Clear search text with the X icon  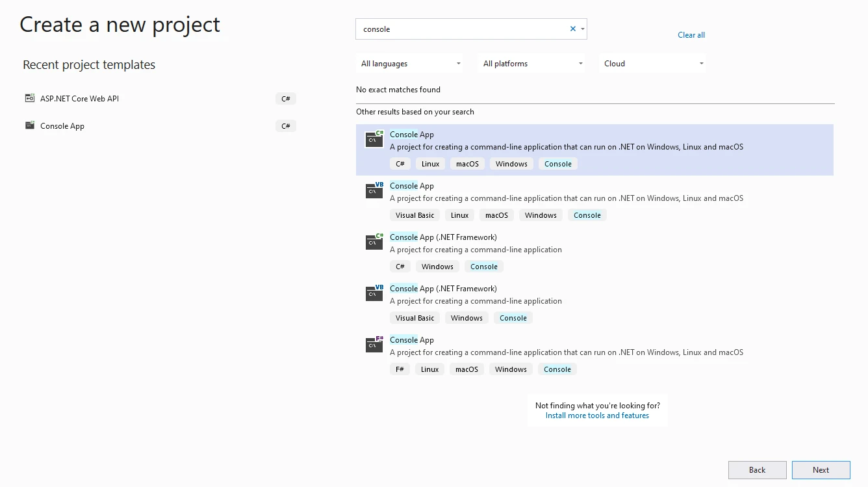click(572, 29)
